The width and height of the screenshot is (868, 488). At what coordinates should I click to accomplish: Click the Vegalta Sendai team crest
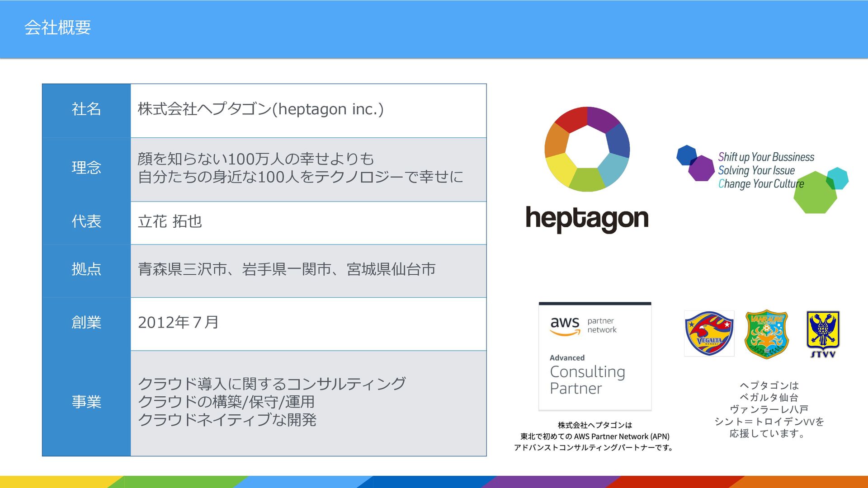pos(708,333)
